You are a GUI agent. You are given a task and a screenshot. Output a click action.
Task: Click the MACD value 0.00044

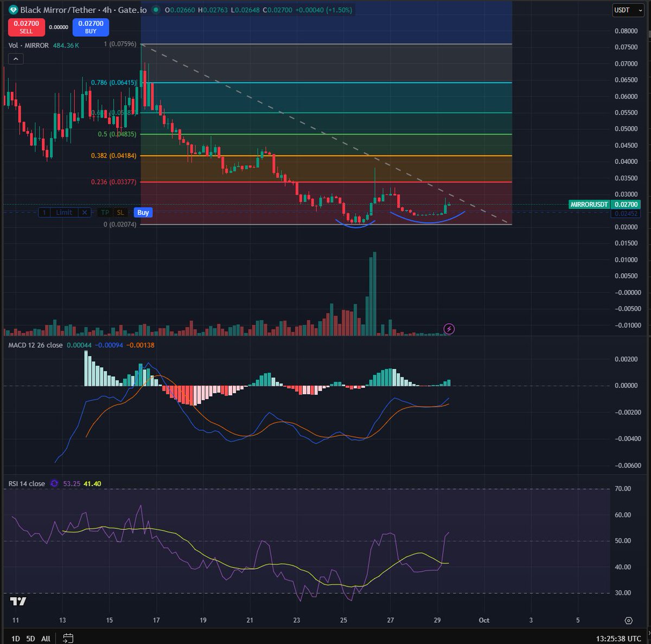click(x=79, y=345)
